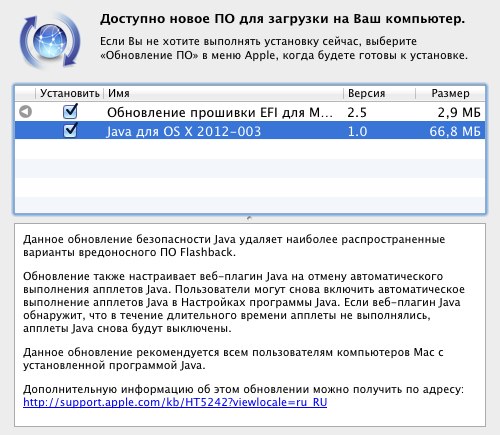
Task: Click the split divider handle below the list
Action: pos(249,218)
